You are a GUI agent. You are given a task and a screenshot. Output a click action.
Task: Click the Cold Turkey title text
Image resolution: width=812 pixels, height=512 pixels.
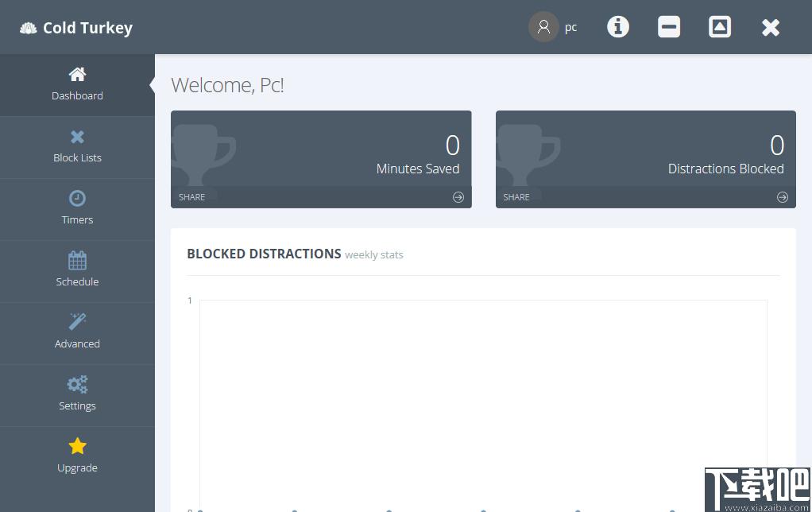(87, 28)
